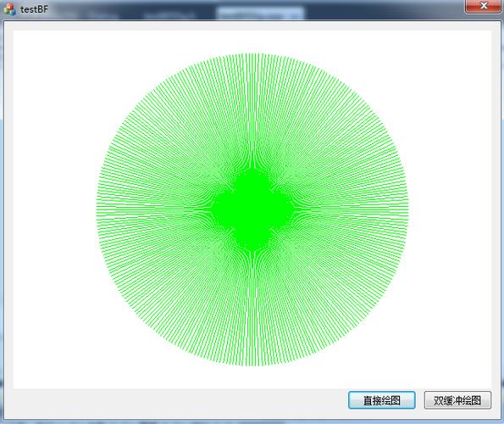Click the empty title bar area beside testBF
The width and height of the screenshot is (504, 424).
click(258, 9)
